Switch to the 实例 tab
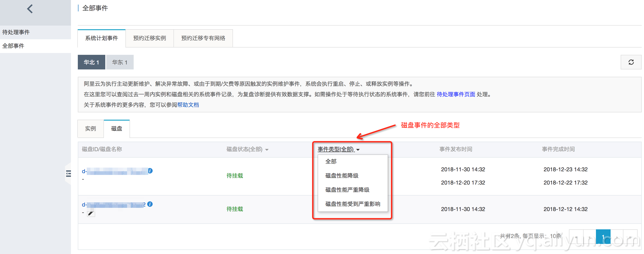644x254 pixels. tap(90, 129)
